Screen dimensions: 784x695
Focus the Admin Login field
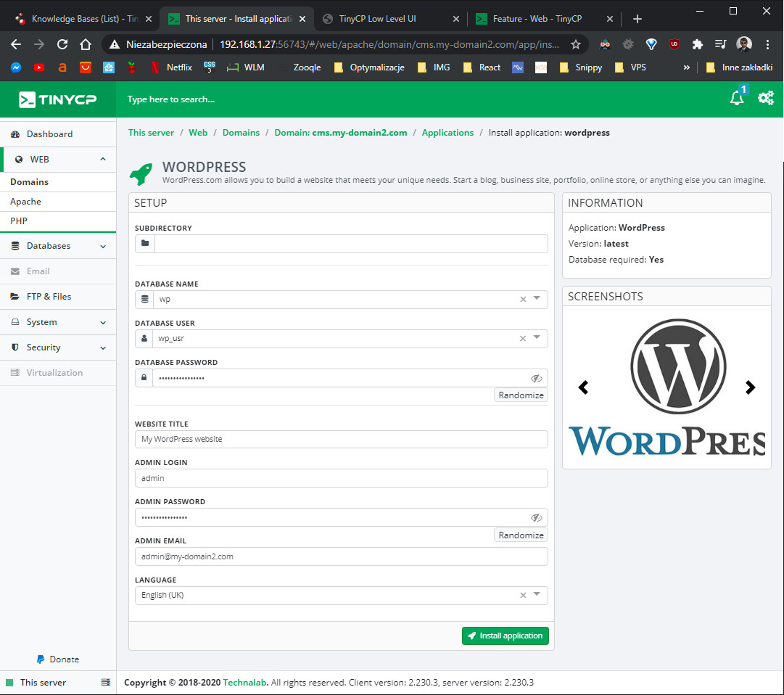(342, 478)
